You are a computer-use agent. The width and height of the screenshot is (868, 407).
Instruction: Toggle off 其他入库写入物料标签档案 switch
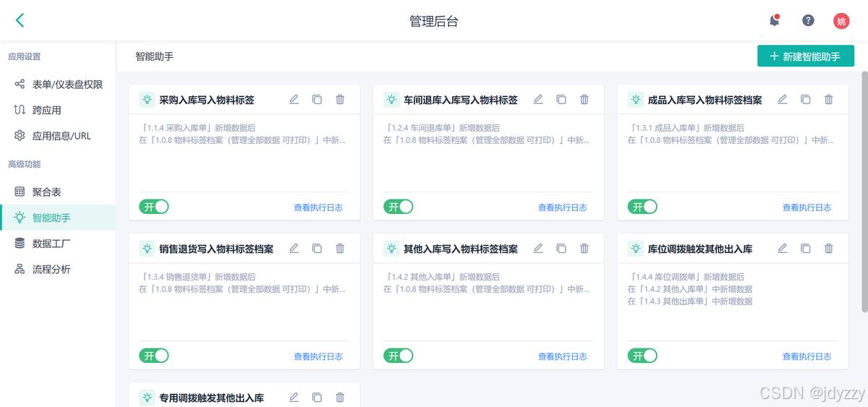(399, 356)
